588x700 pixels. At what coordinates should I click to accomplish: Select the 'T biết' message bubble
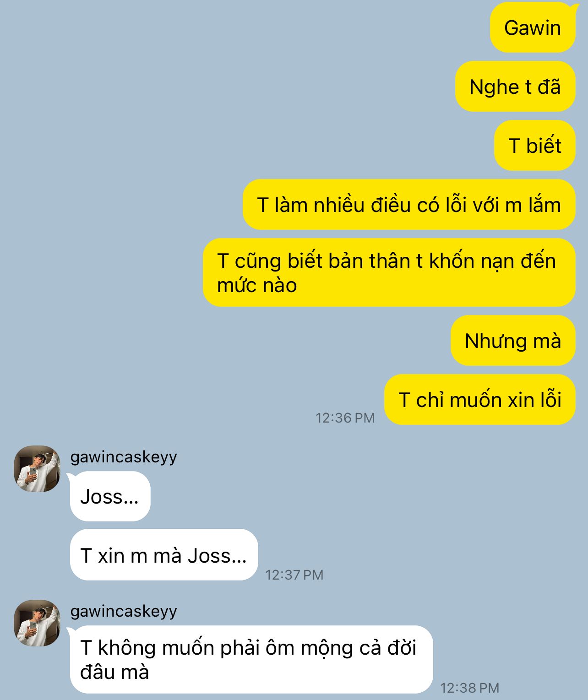pyautogui.click(x=535, y=146)
